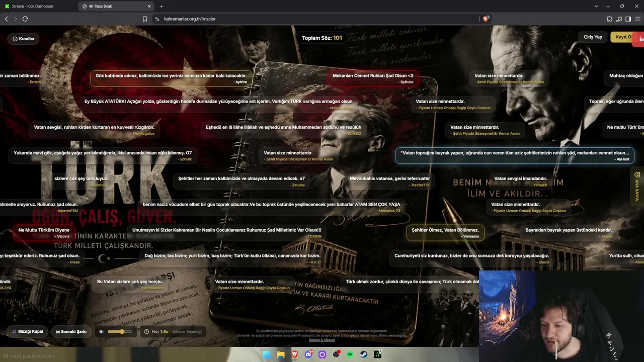The width and height of the screenshot is (644, 362).
Task: Turn off music with Müziği Kapat
Action: tap(28, 332)
